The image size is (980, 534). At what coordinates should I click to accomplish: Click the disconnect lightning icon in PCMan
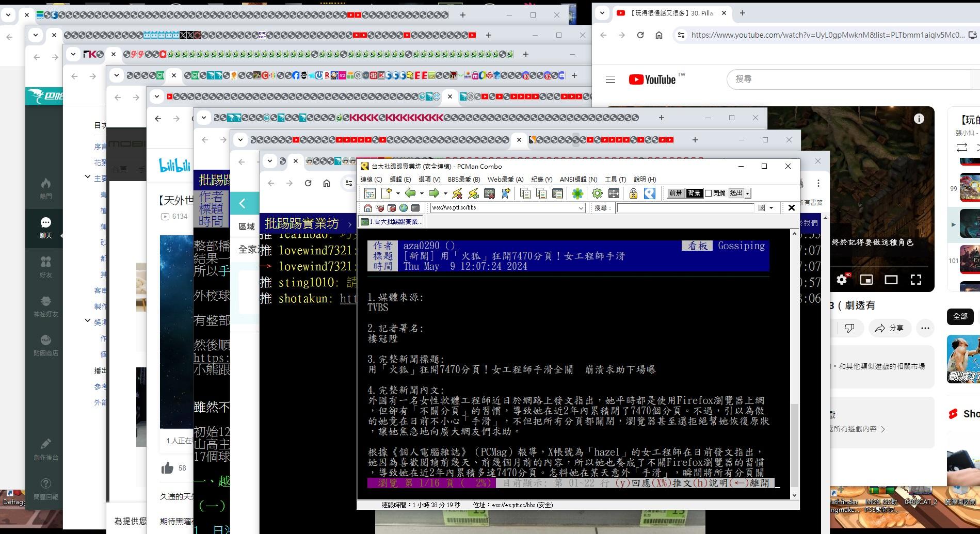pos(457,193)
